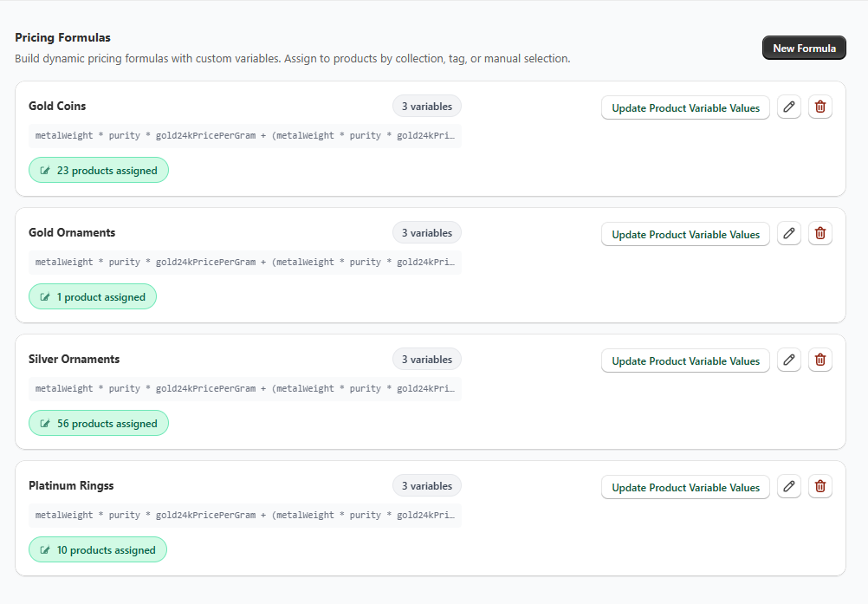Select the 1 product assigned badge
868x604 pixels.
pos(93,297)
